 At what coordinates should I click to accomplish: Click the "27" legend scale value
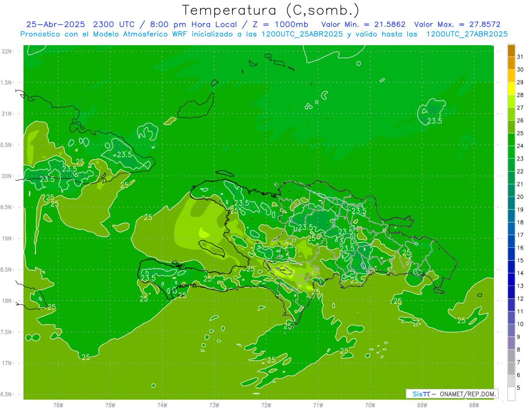[520, 108]
